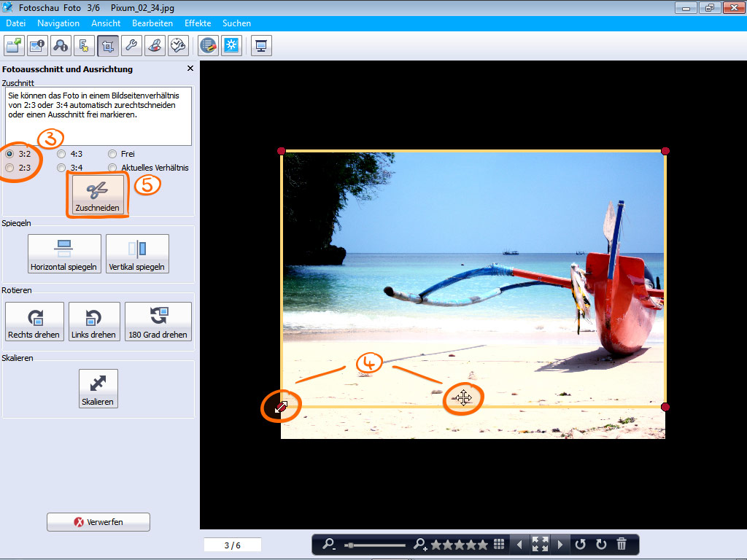The image size is (747, 560).
Task: Open the thumbnail grid view icon
Action: [499, 544]
